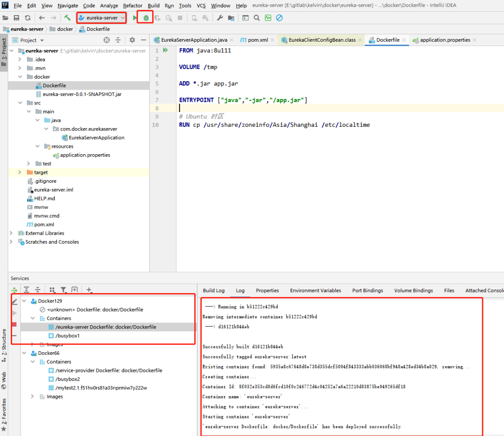504x436 pixels.
Task: Start debugging with the bug icon
Action: [146, 17]
